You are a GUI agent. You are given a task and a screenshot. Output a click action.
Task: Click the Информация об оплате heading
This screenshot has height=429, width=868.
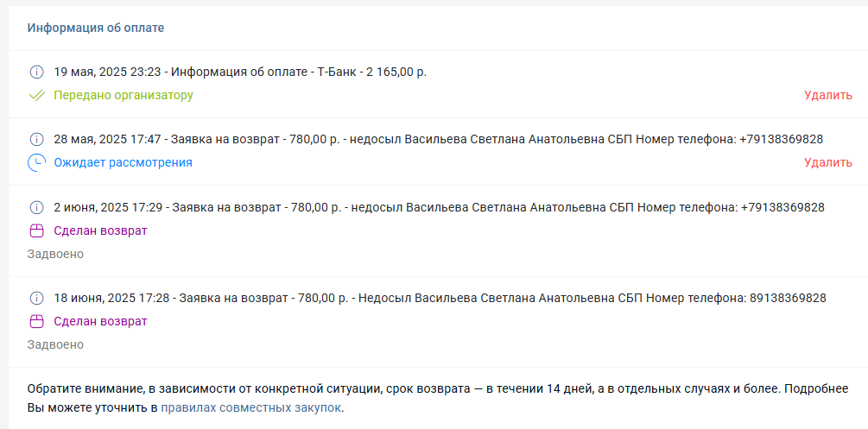(96, 28)
